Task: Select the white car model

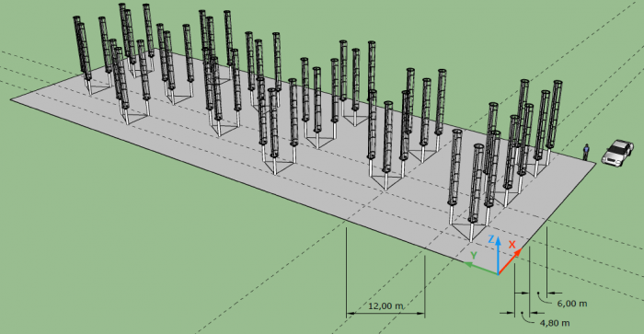Action: tap(617, 154)
